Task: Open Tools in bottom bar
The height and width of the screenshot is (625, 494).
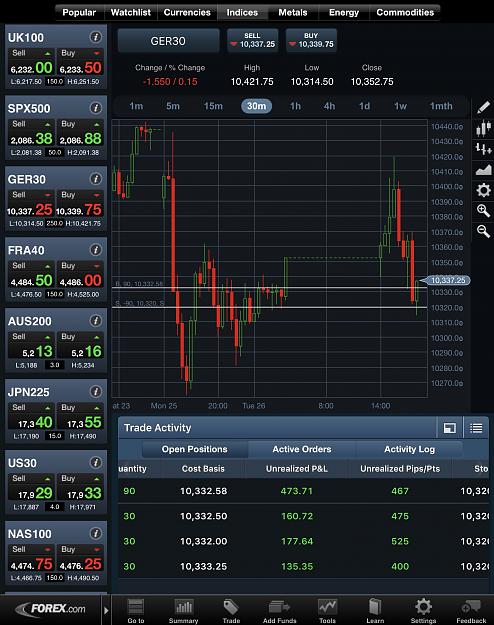Action: 327,611
